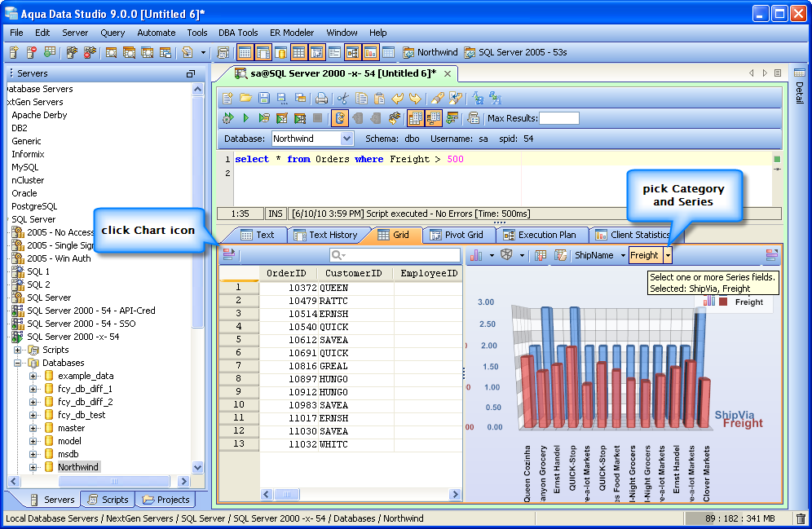Viewport: 812px width, 529px height.
Task: Click the 3D cube chart icon
Action: pos(506,255)
